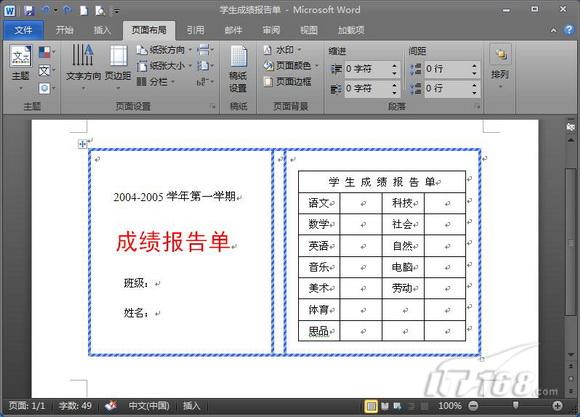Click Zoom in plus button
This screenshot has width=580, height=417.
point(557,406)
